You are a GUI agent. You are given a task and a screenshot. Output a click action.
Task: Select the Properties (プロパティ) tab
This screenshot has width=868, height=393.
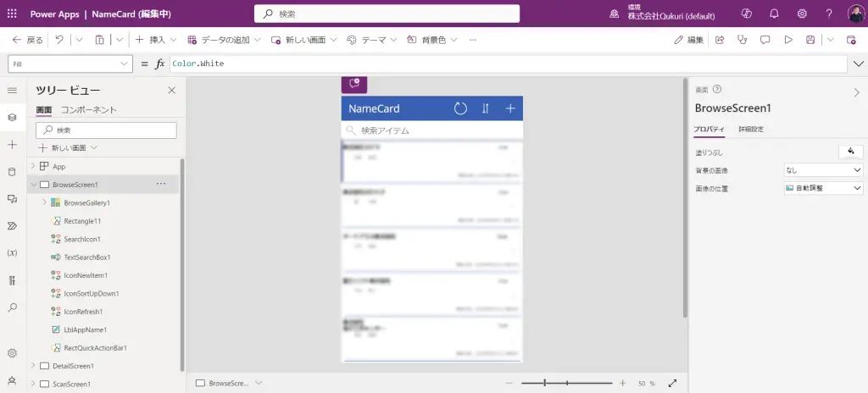pos(709,129)
